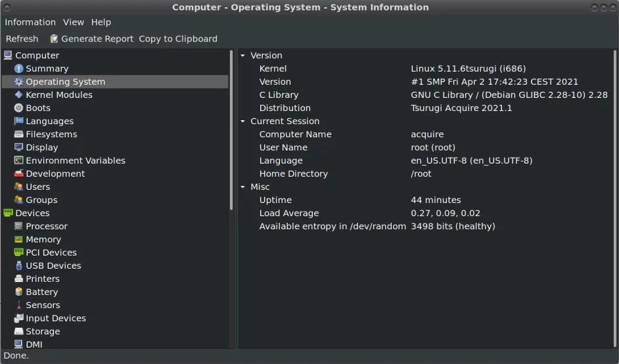Click the Languages flag icon
Viewport: 619px width, 364px height.
point(18,121)
